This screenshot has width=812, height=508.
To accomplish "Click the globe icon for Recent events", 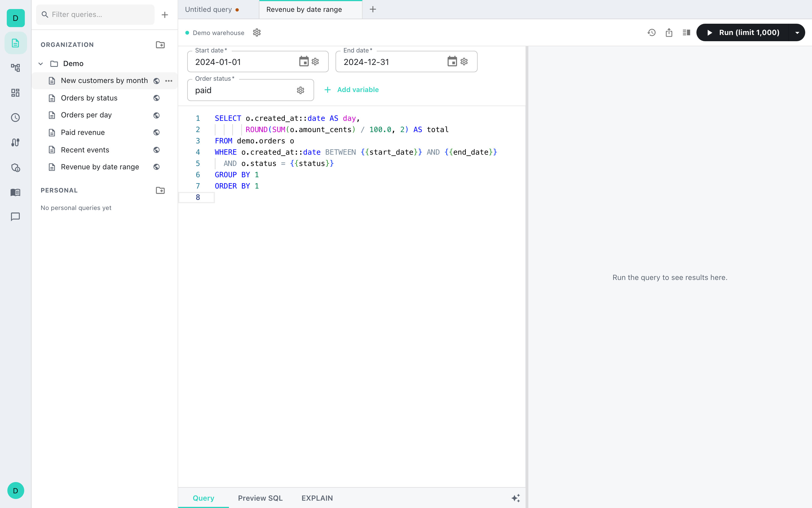I will click(x=156, y=150).
